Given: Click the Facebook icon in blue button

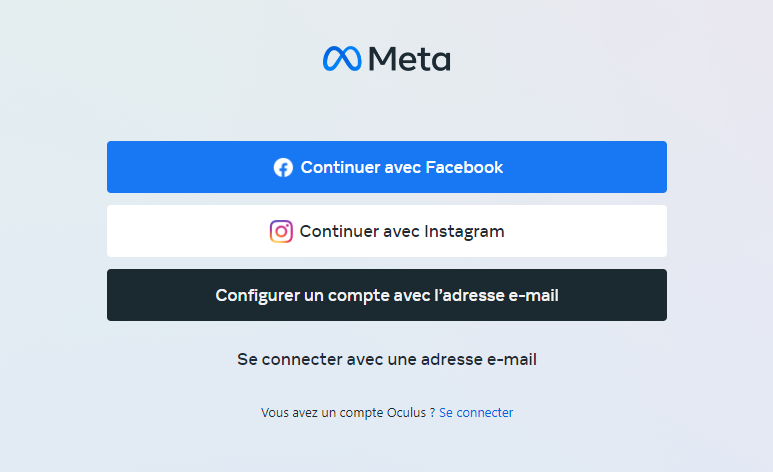Looking at the screenshot, I should 283,168.
